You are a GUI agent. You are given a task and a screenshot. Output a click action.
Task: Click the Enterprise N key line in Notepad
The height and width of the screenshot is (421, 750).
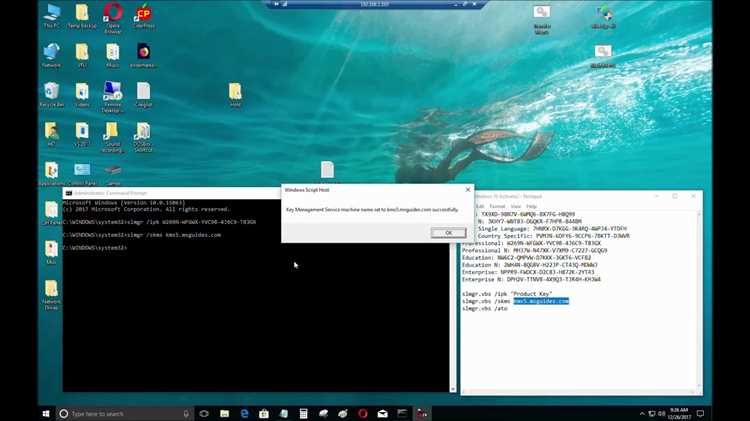click(531, 279)
